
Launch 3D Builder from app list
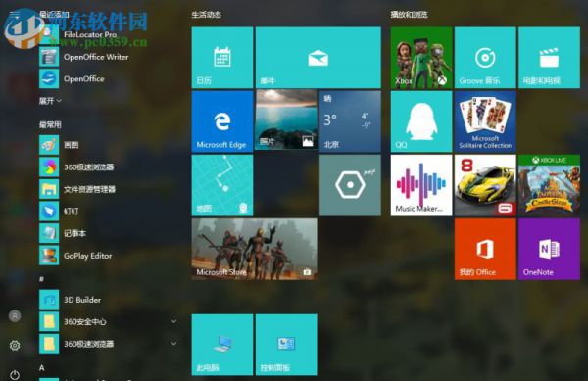pos(109,300)
